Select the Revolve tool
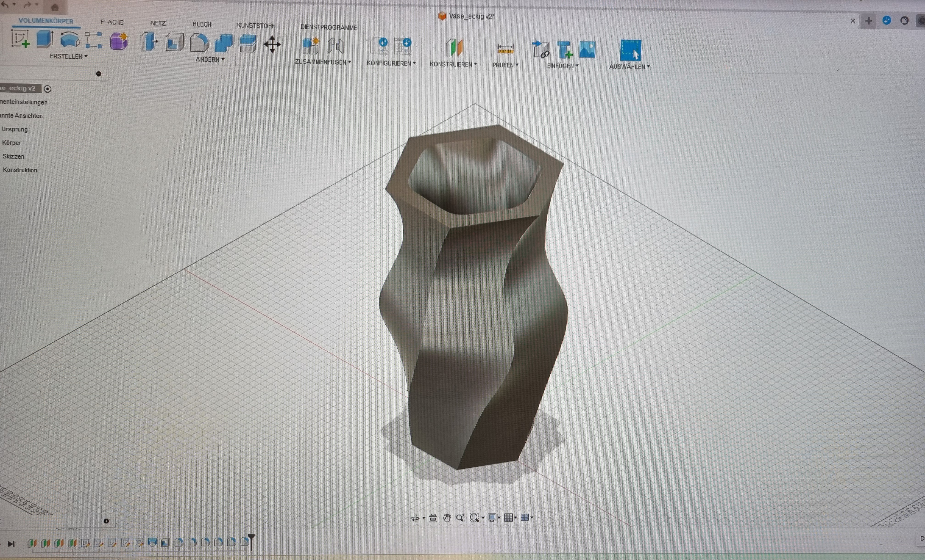The height and width of the screenshot is (560, 925). 70,39
